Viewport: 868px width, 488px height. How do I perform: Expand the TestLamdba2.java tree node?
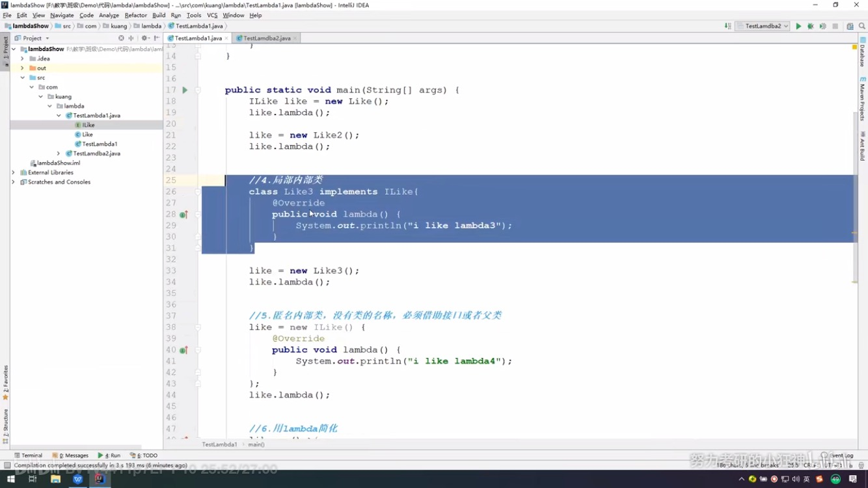pos(59,154)
